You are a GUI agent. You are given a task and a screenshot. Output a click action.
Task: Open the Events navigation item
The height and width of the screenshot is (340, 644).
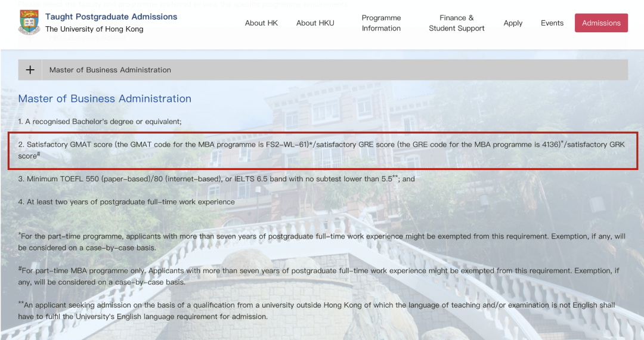[x=552, y=23]
